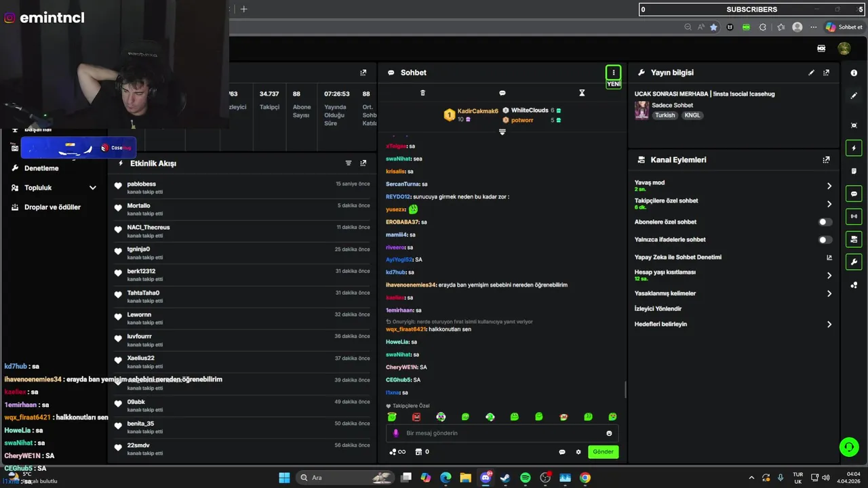Click the Gönder send button
Viewport: 868px width, 488px height.
(x=603, y=451)
